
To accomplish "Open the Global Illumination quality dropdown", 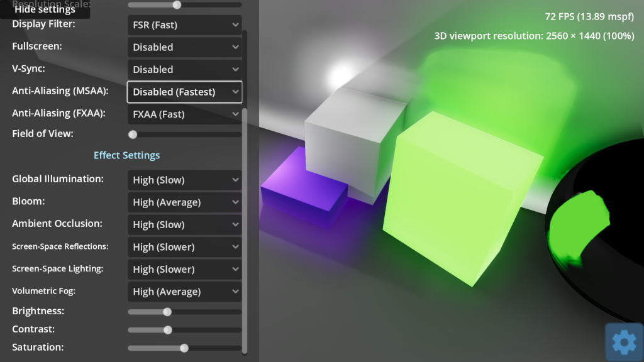I will [184, 180].
